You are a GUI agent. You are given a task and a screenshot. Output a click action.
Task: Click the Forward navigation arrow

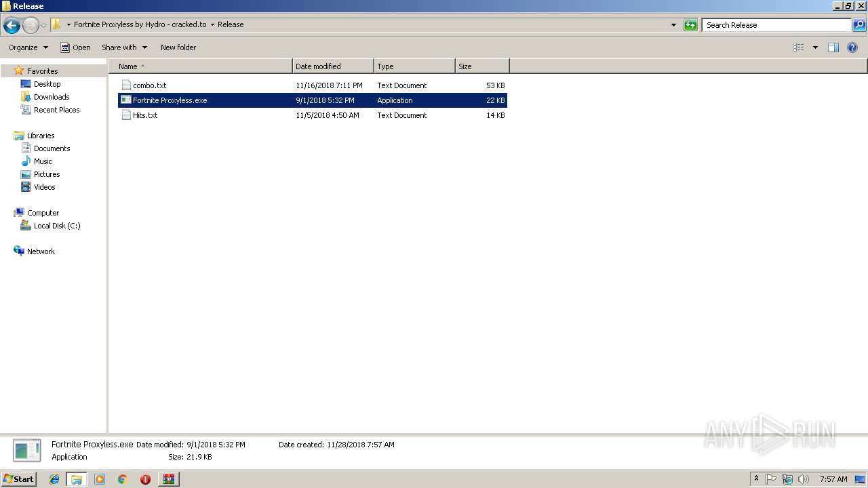[31, 26]
